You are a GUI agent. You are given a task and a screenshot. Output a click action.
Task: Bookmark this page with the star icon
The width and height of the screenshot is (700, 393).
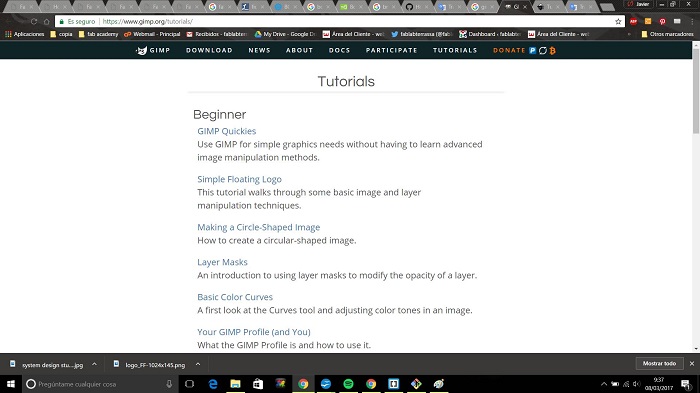(x=618, y=21)
